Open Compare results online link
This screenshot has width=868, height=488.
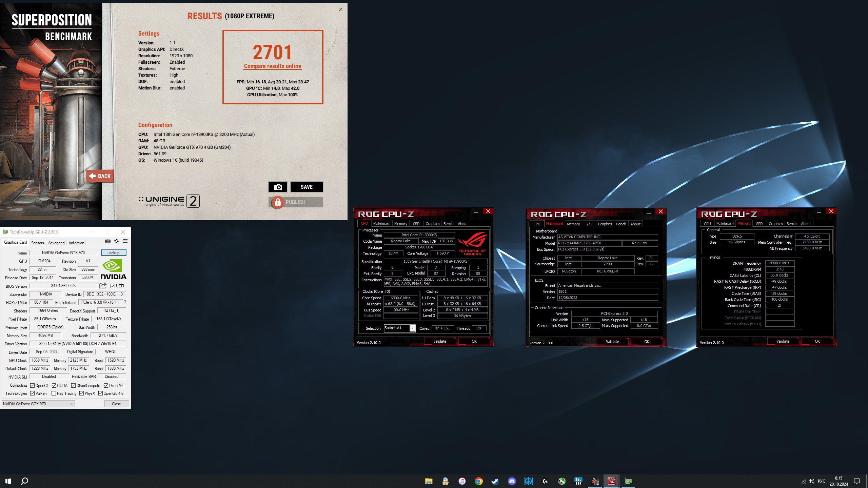click(x=273, y=66)
